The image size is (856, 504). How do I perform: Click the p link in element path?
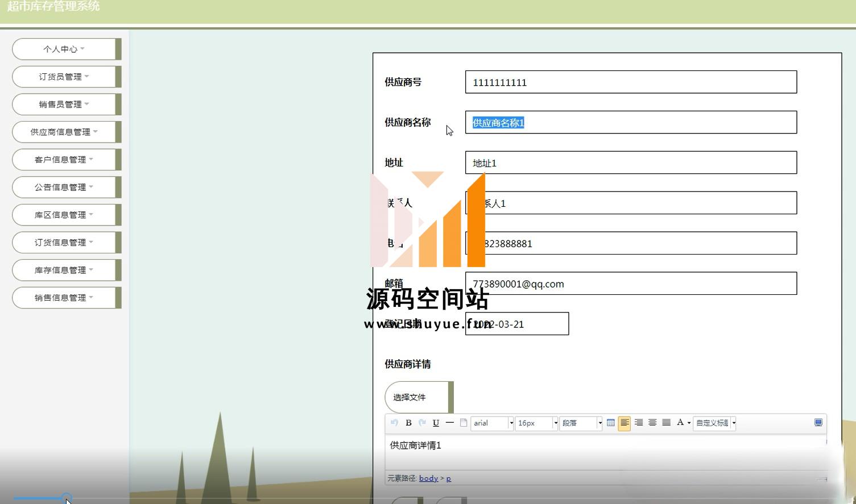(x=448, y=478)
